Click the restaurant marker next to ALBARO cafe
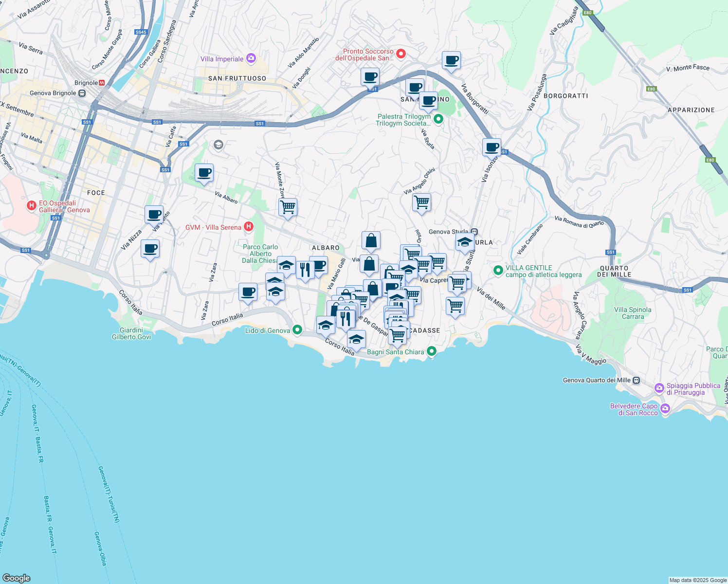This screenshot has width=728, height=584. click(305, 270)
